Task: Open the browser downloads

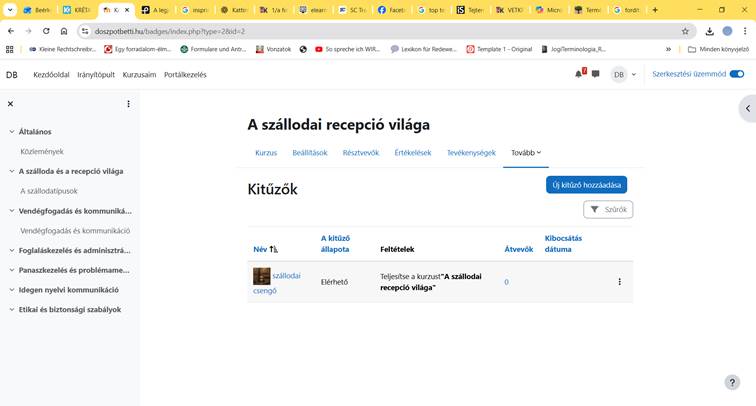Action: tap(709, 31)
